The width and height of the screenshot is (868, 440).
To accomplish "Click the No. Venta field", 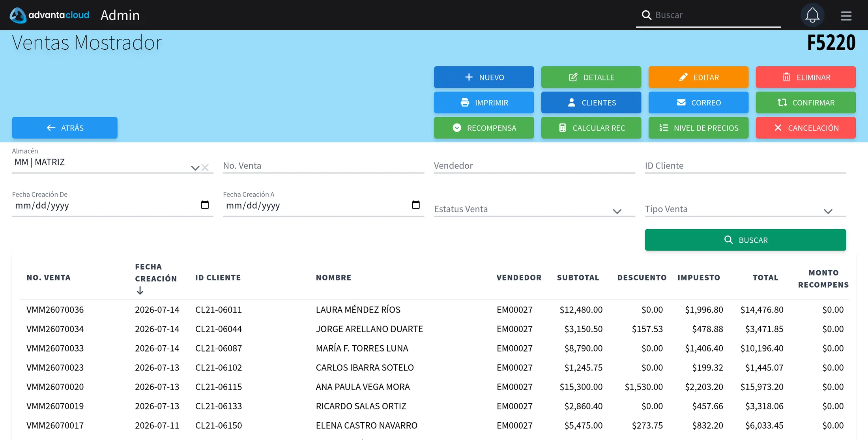I will pos(324,166).
